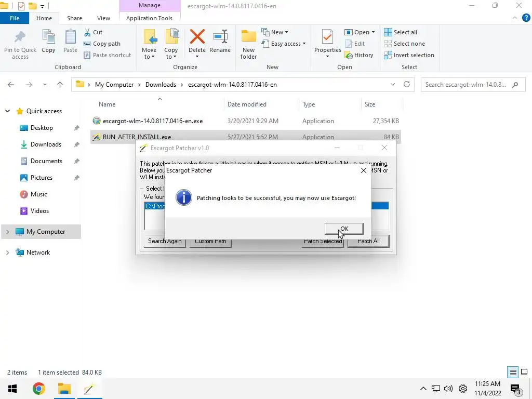Go back with the back arrow
Viewport: 532px width, 399px height.
11,85
